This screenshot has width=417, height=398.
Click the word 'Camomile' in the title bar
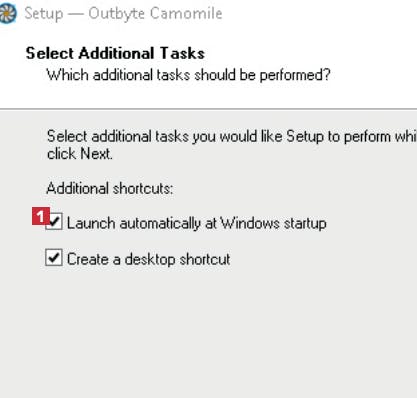click(x=186, y=13)
